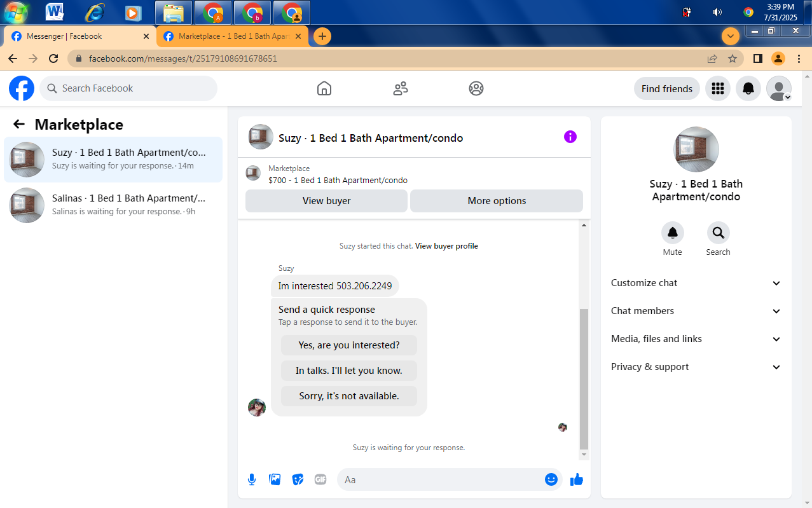The height and width of the screenshot is (508, 812).
Task: Open the $700 Marketplace listing link
Action: pos(338,180)
